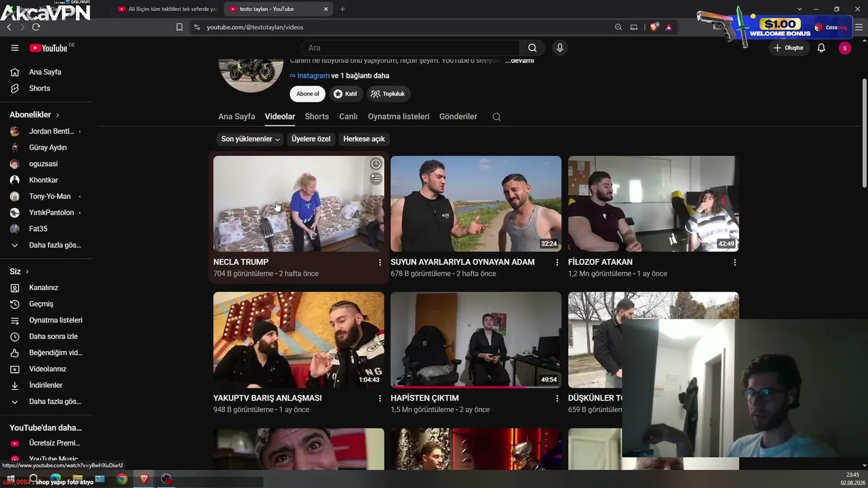Play SUYUN AYARLARIYLA OYNAYAN ADAM thumbnail
868x488 pixels.
tap(476, 204)
